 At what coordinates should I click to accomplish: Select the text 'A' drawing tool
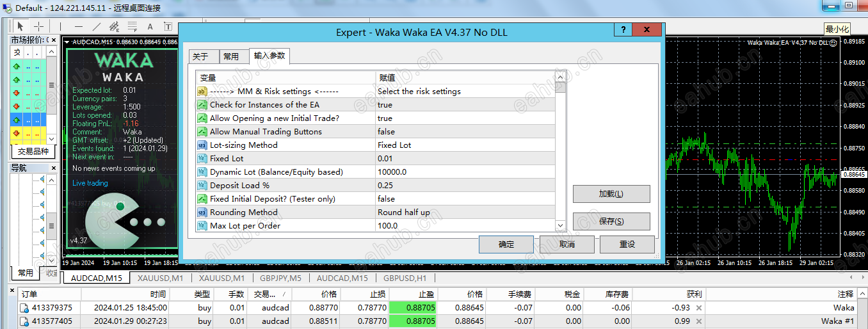pos(150,26)
